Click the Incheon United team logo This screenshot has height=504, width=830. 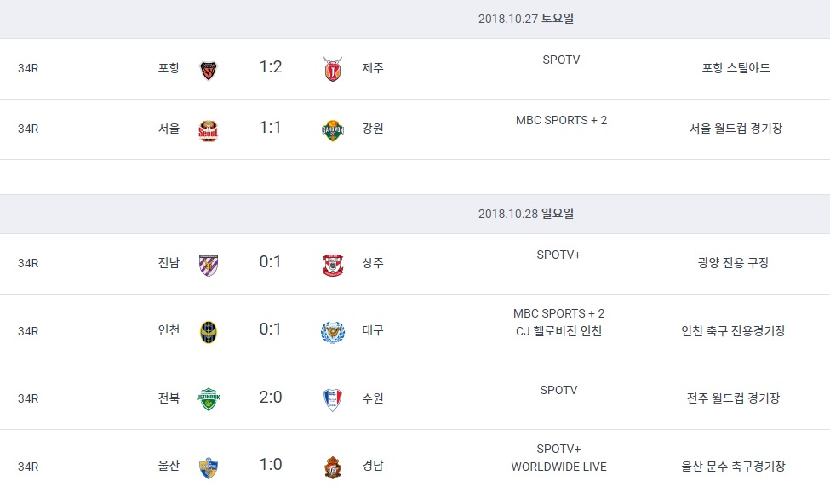tap(209, 331)
